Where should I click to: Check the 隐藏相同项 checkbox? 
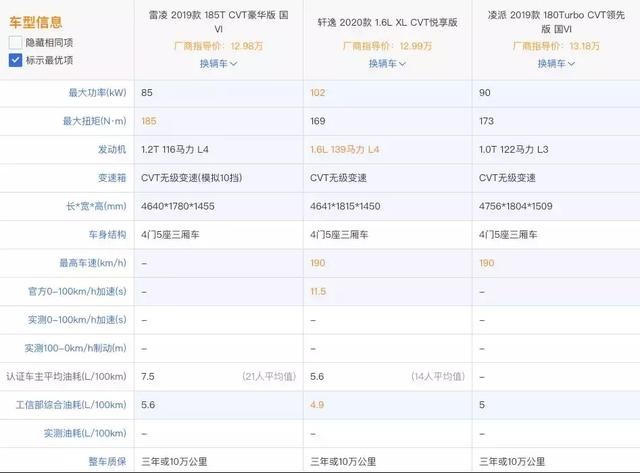click(15, 42)
